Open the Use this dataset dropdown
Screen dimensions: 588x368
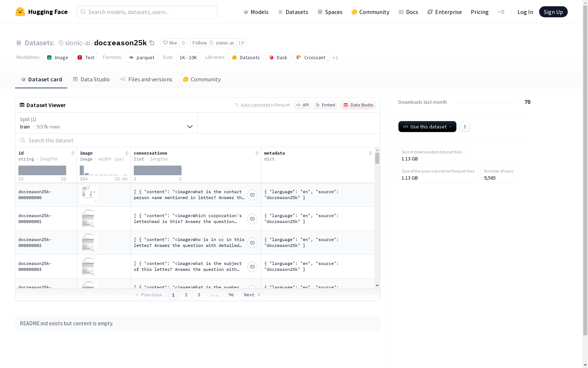click(427, 127)
